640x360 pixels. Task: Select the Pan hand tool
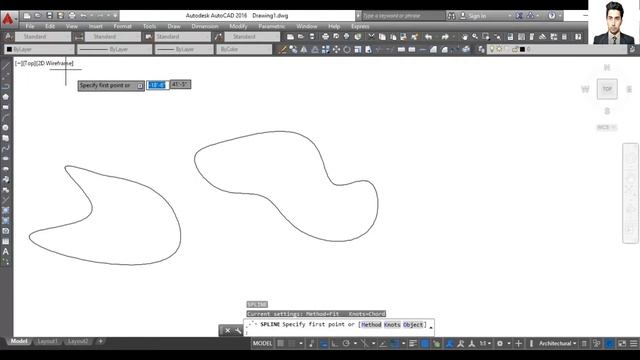(464, 37)
